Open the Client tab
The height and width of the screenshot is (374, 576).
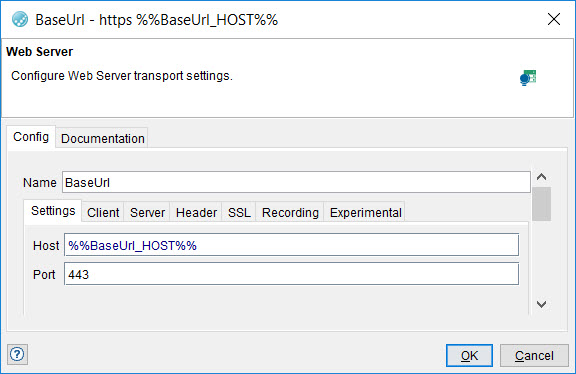[103, 212]
